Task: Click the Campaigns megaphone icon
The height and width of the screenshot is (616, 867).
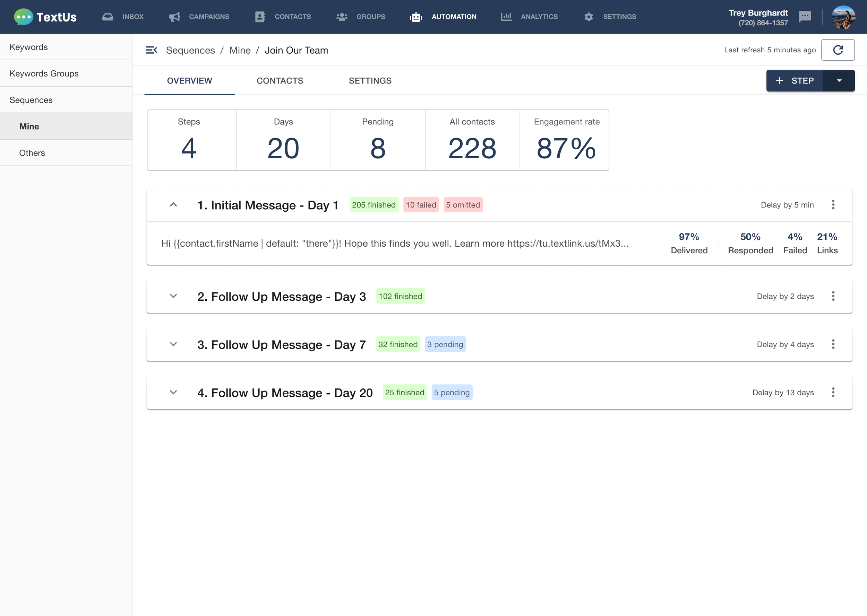Action: pos(174,17)
